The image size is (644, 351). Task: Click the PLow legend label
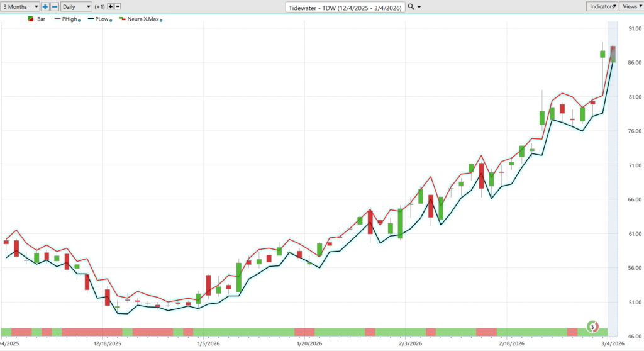tap(102, 19)
